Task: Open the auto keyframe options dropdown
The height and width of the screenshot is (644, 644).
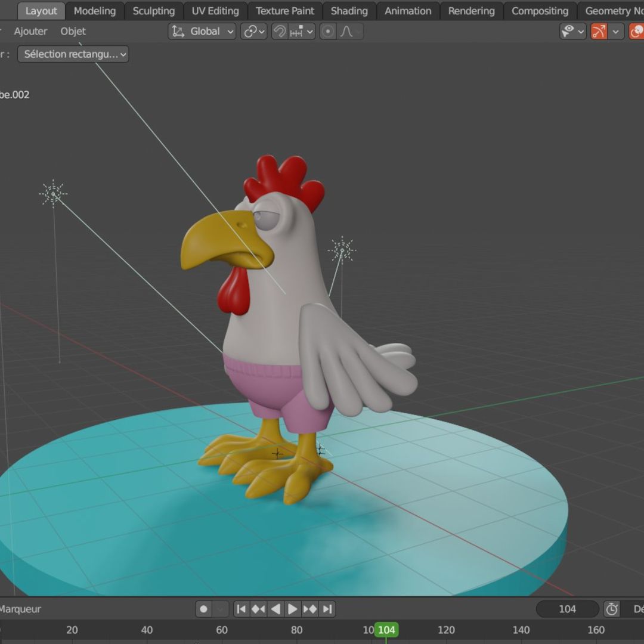Action: coord(221,609)
